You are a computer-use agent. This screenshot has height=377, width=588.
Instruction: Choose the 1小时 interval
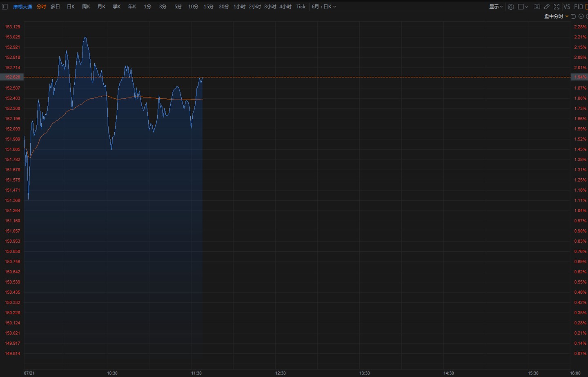239,7
